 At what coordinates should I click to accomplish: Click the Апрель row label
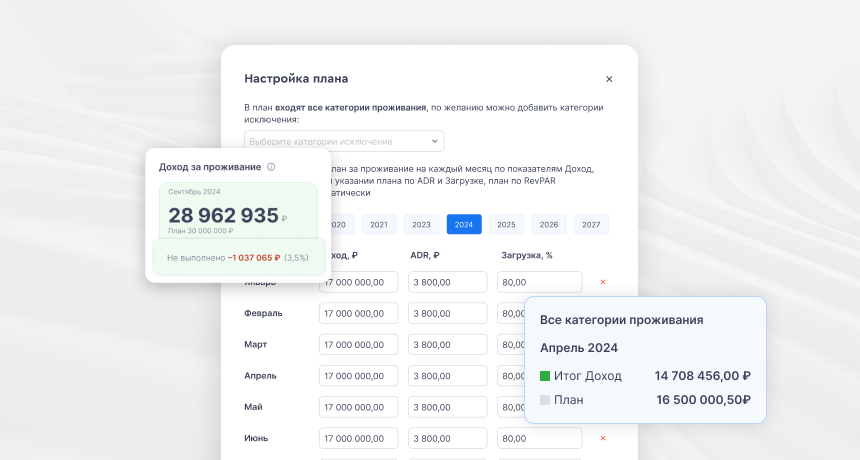(260, 376)
